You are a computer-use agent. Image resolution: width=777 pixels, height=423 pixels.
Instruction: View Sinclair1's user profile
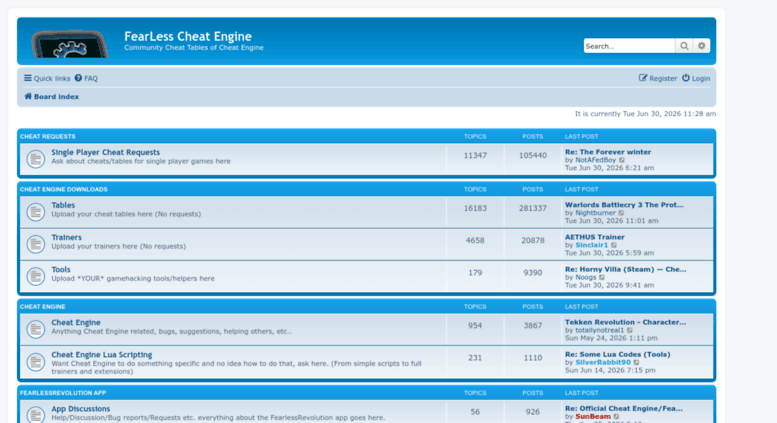coord(591,245)
